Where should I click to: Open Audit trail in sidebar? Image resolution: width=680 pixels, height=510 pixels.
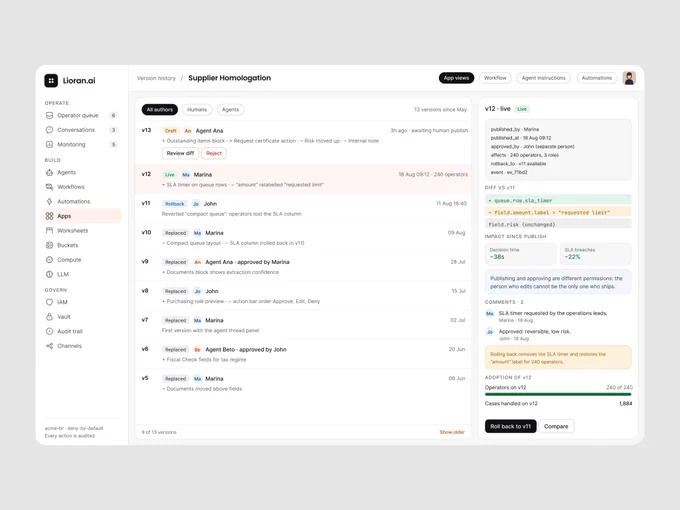(81, 331)
